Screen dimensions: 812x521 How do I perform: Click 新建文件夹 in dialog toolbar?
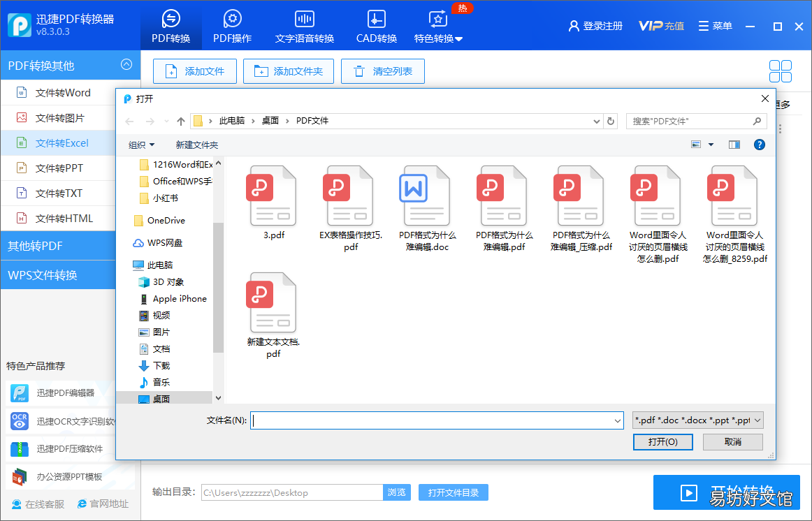click(x=197, y=145)
